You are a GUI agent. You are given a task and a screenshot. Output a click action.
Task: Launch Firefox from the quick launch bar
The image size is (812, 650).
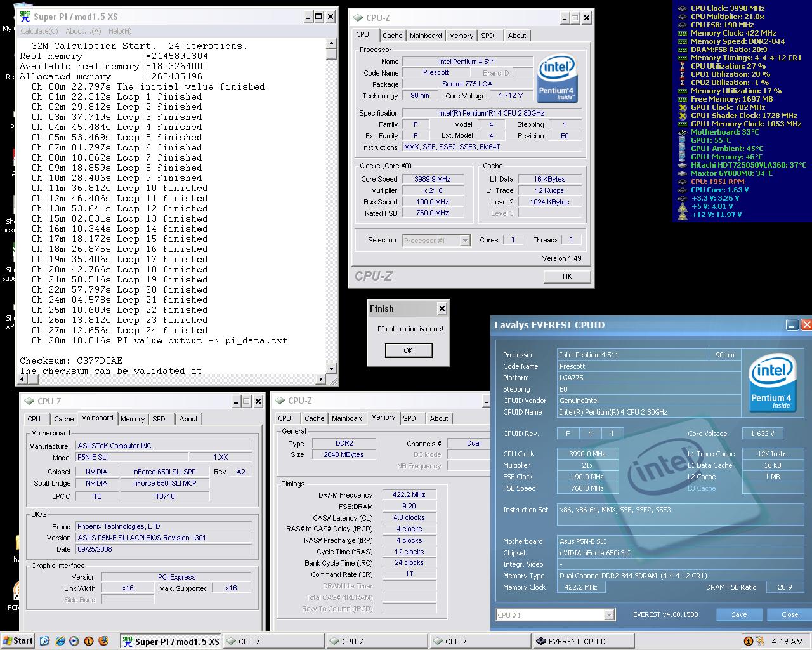click(103, 641)
